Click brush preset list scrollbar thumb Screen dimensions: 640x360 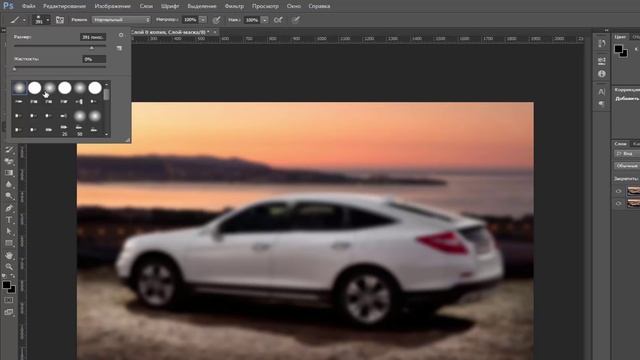tap(107, 94)
